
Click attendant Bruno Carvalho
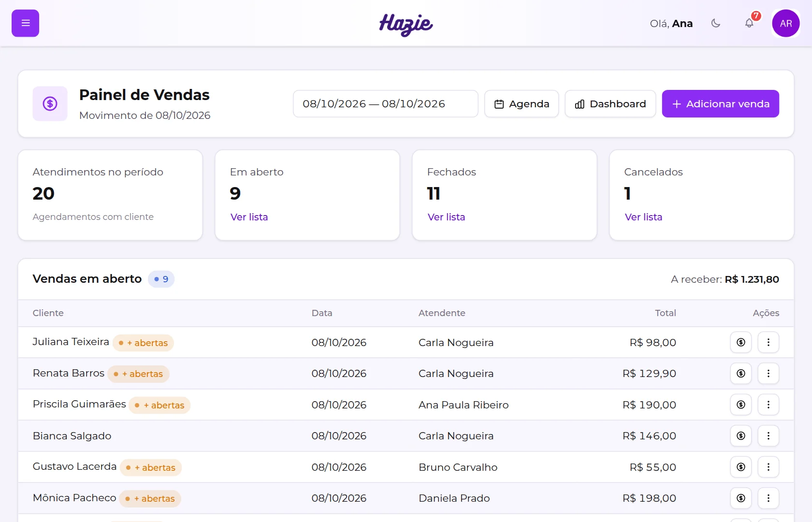[458, 467]
